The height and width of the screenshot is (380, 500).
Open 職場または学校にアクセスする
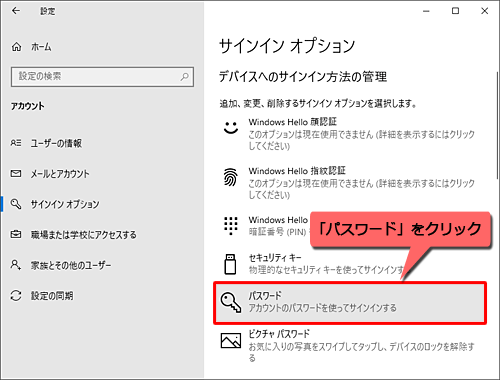[x=102, y=235]
